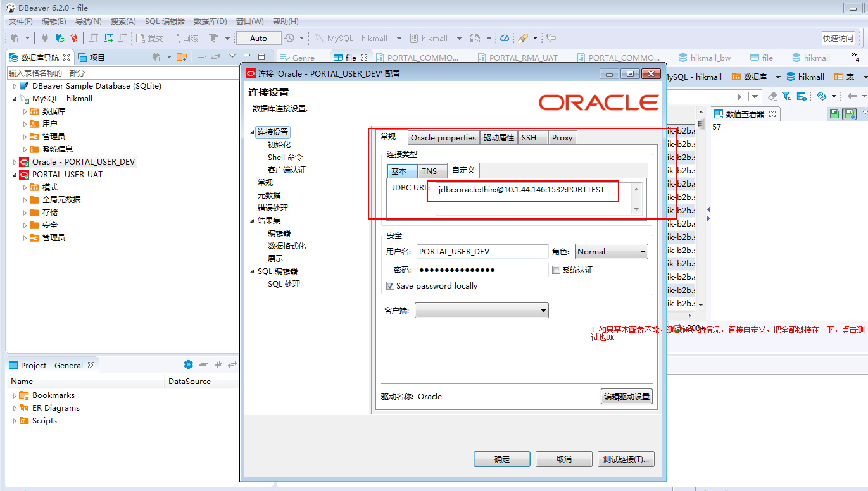Disconnect the database via red plug icon
Viewport: 868px width, 491px height.
[x=73, y=38]
